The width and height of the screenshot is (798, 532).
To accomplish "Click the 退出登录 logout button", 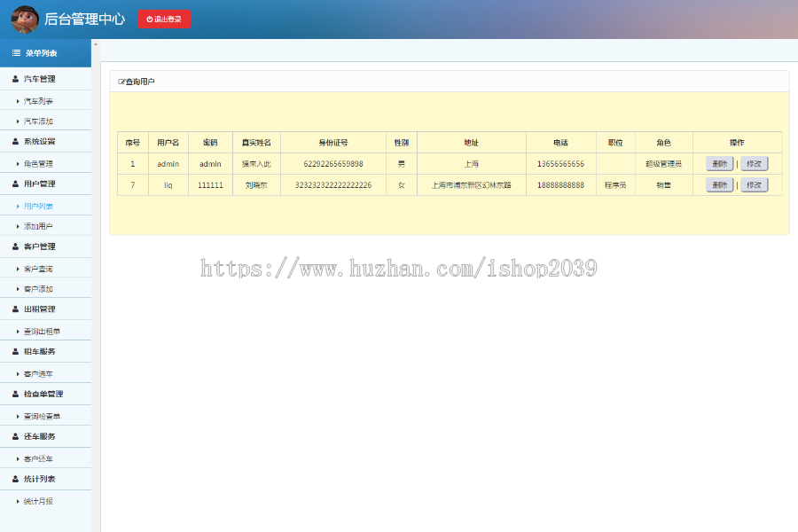I will tap(164, 19).
